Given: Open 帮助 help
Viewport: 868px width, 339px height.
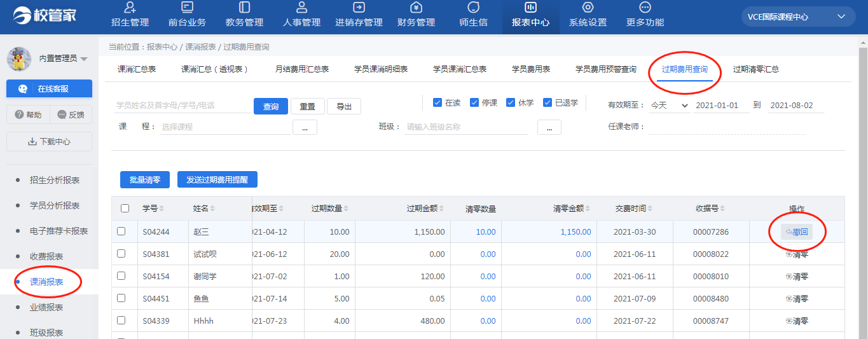Looking at the screenshot, I should coord(27,114).
